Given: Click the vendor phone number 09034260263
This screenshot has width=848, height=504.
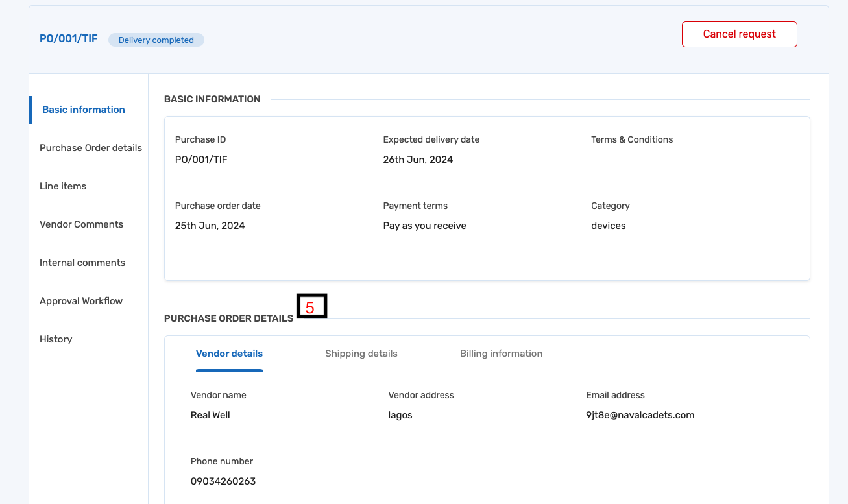Looking at the screenshot, I should click(x=223, y=481).
